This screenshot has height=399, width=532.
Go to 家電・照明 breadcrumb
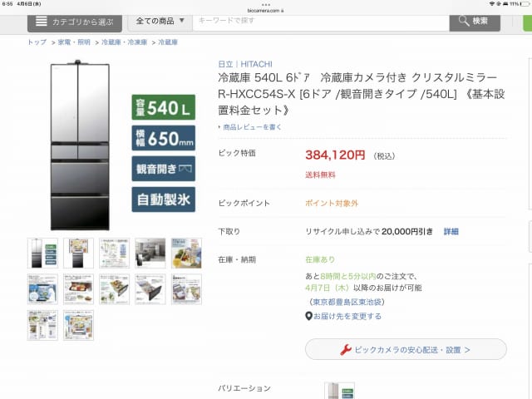74,42
